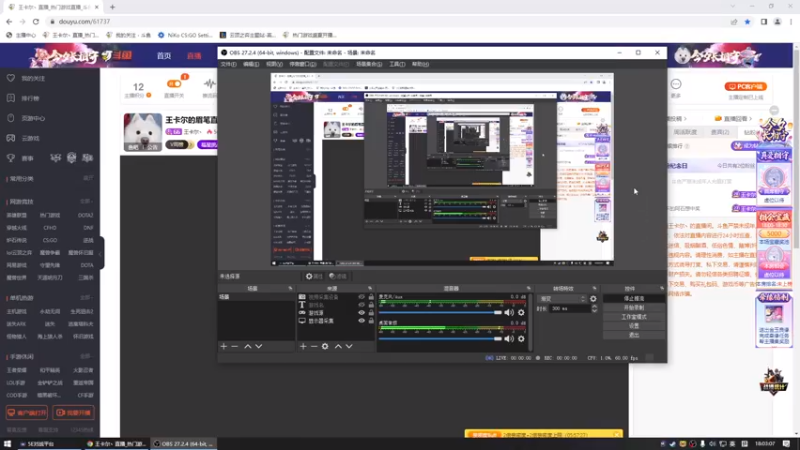Toggle the 直播开关 live switch
800x450 pixels.
pos(174,84)
